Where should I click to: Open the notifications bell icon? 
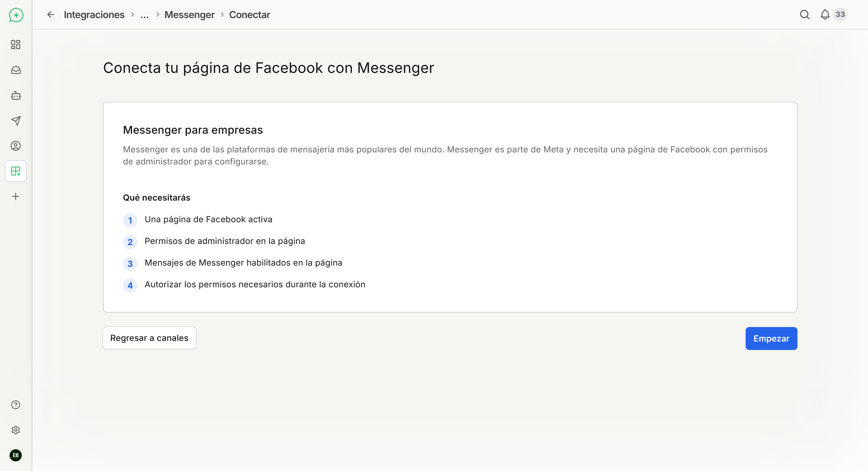(825, 14)
